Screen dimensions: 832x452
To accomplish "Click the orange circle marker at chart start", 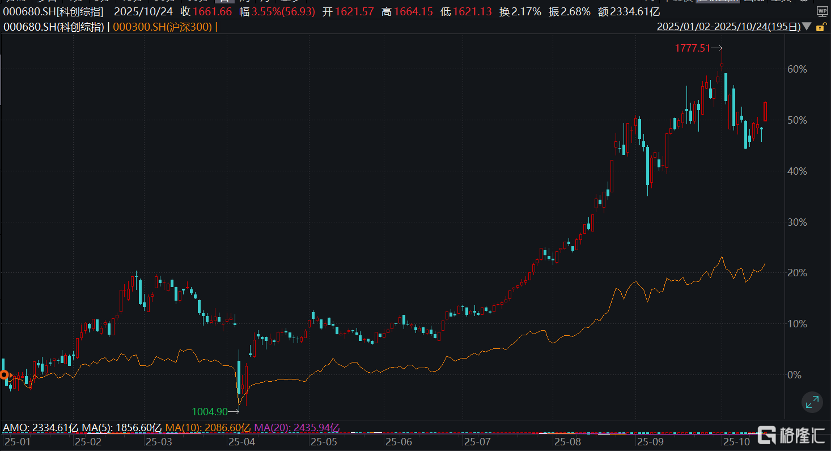I will click(4, 376).
